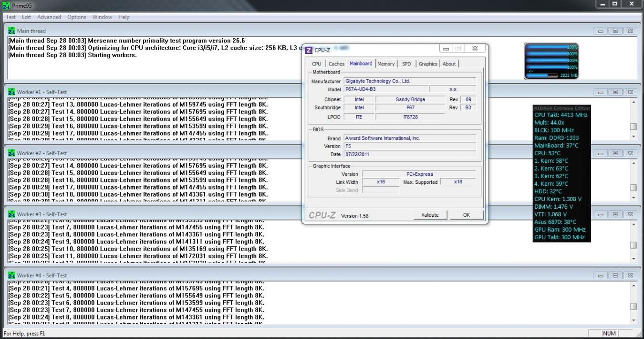Click Worker #1 scrollbar up arrow
Viewport: 644px width, 339px height.
click(x=633, y=102)
